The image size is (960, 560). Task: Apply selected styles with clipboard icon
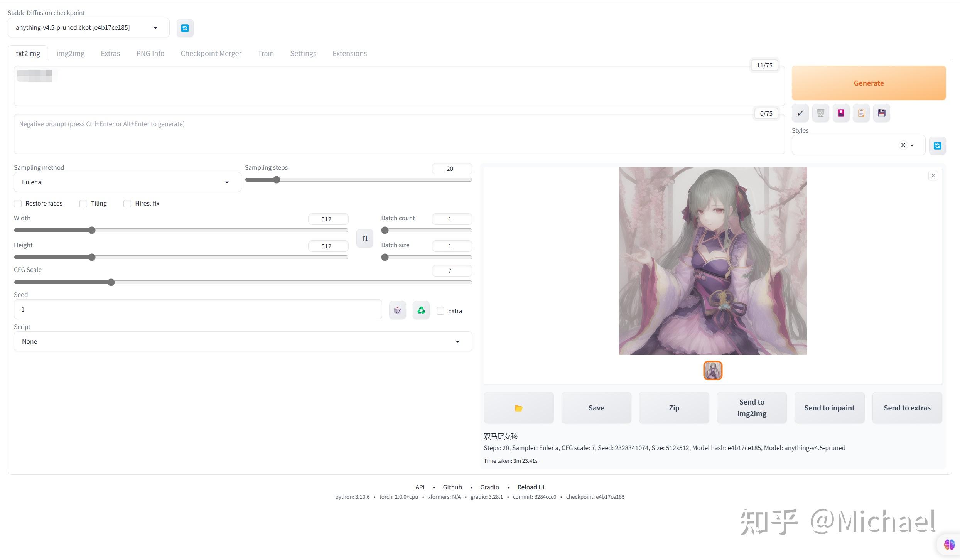click(861, 113)
